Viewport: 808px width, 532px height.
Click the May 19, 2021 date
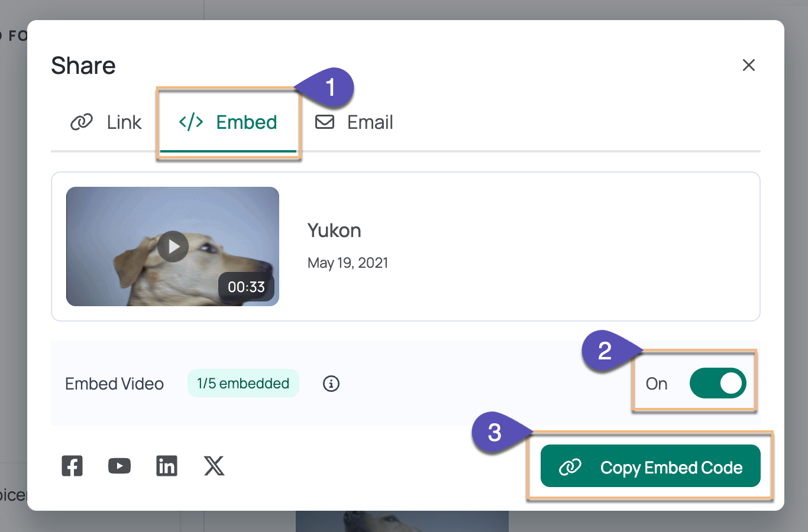[x=348, y=263]
